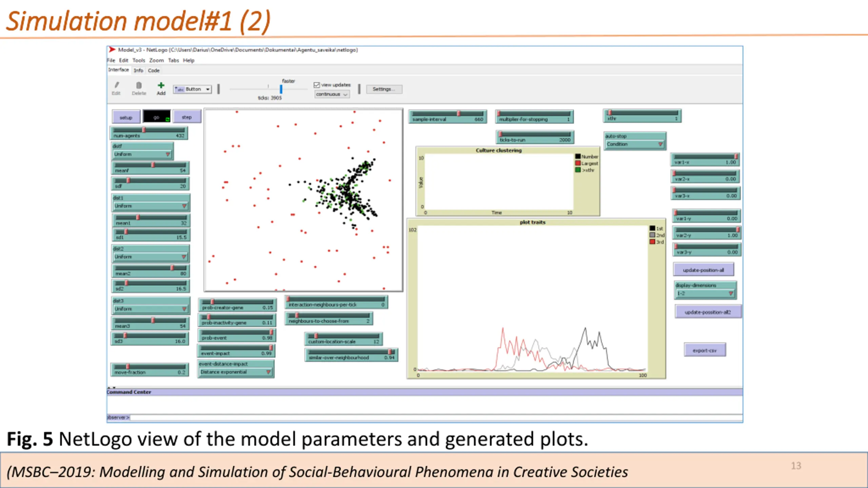Click the Culture clustering plot

508,181
